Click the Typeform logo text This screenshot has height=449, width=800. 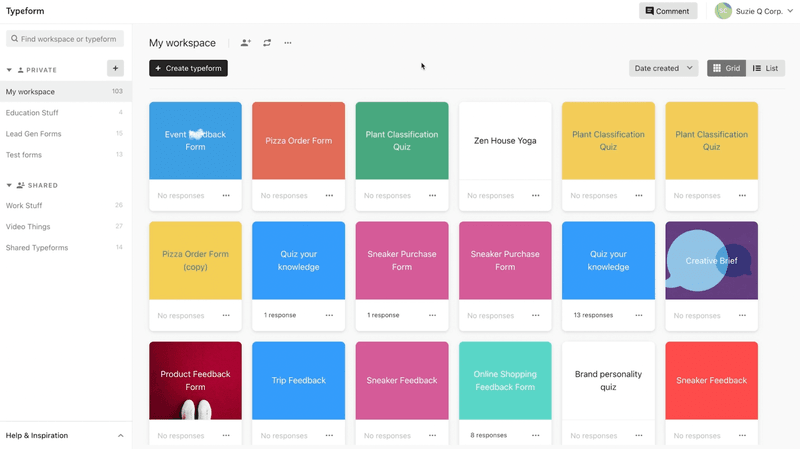(x=25, y=11)
